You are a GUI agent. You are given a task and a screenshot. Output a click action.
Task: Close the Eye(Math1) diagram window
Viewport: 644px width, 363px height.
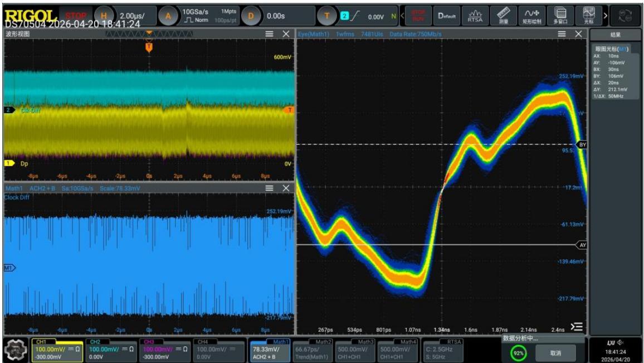(x=578, y=34)
